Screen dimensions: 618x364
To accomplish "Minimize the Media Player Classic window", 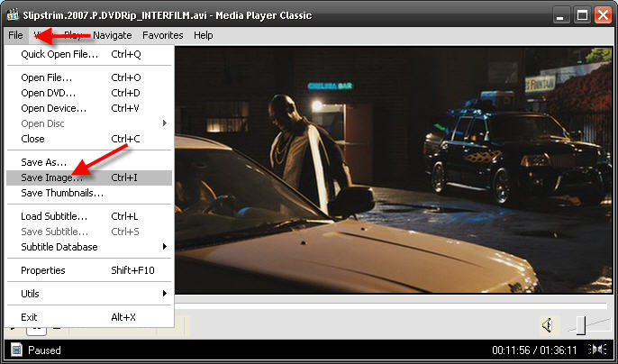I will pos(560,15).
